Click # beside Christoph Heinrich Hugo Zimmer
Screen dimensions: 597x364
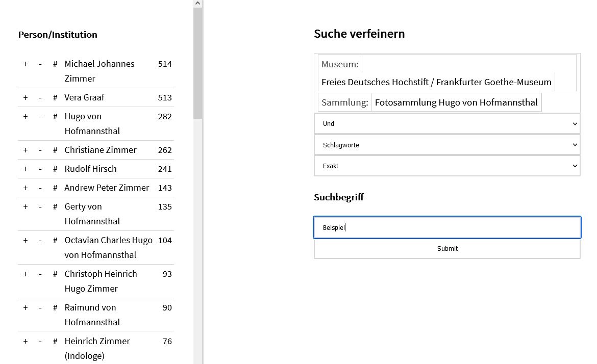point(55,274)
